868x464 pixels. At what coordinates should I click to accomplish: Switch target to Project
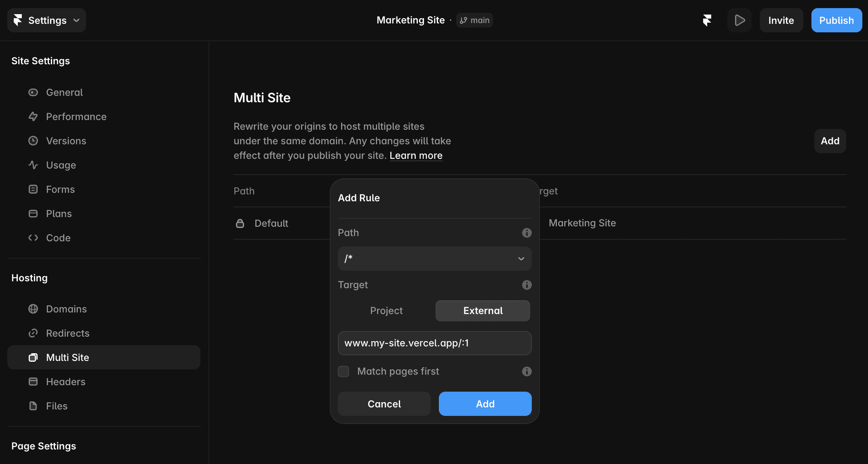[386, 311]
